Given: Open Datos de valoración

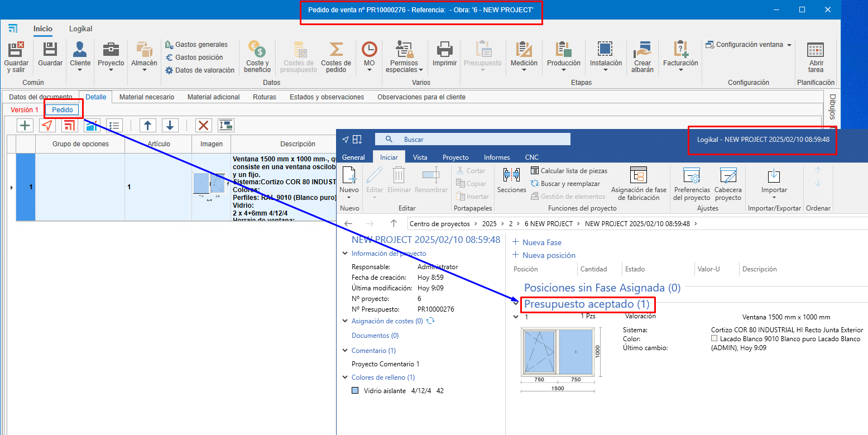Looking at the screenshot, I should coord(200,70).
